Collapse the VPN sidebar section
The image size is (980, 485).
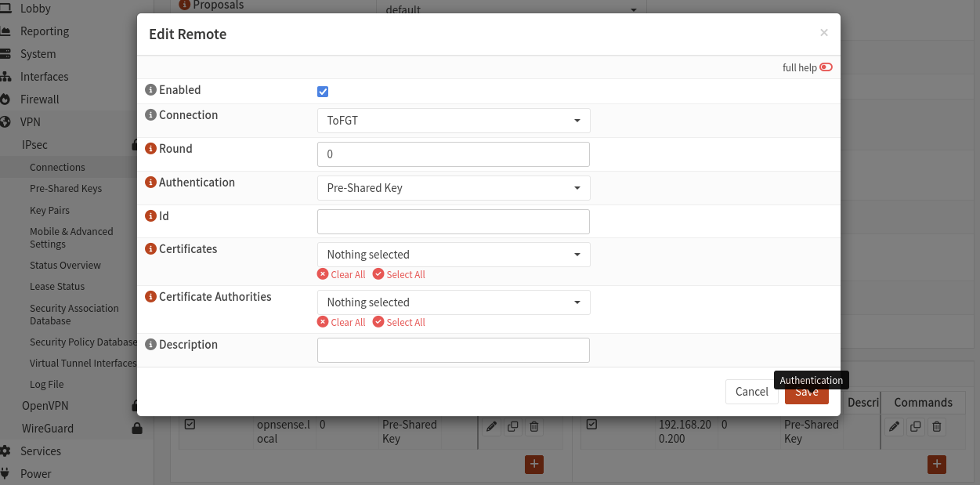(x=31, y=122)
